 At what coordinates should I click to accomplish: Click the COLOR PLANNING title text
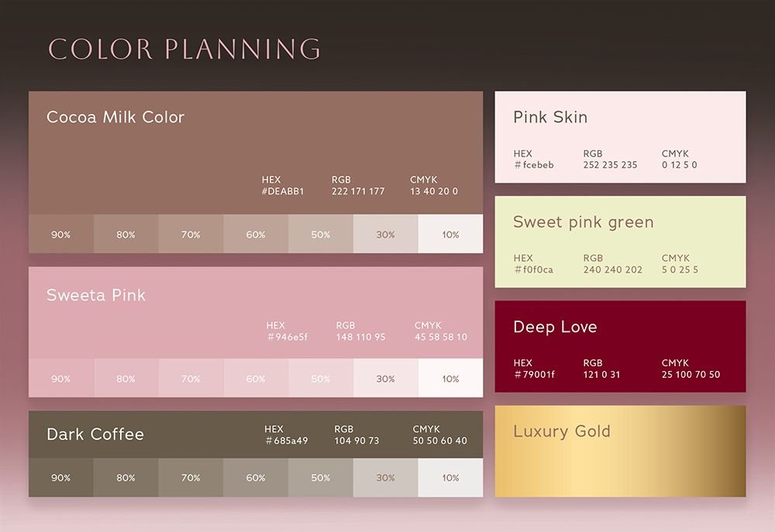point(185,49)
